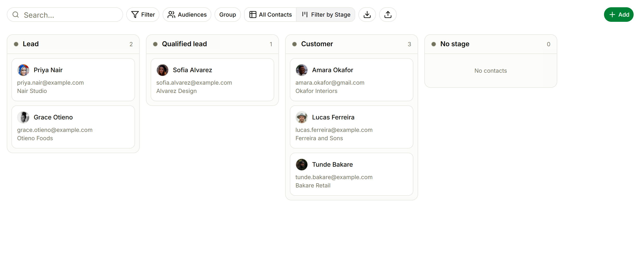Image resolution: width=644 pixels, height=270 pixels.
Task: Switch to All Contacts view
Action: [271, 15]
